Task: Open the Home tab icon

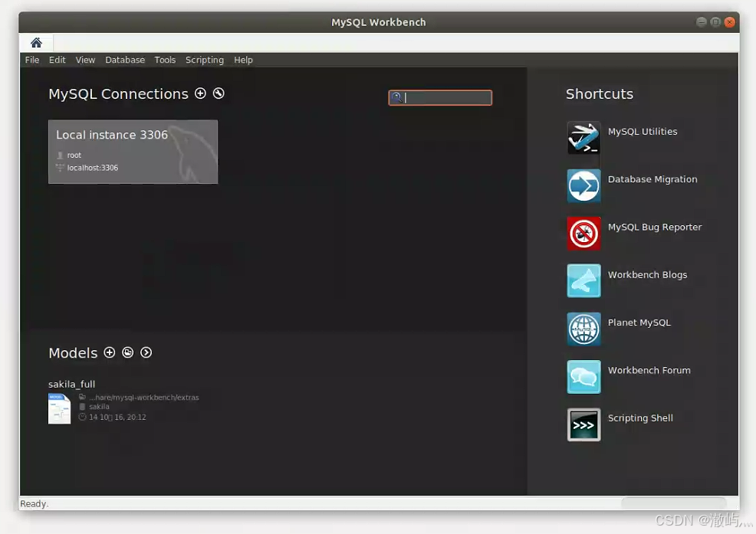Action: pos(36,43)
